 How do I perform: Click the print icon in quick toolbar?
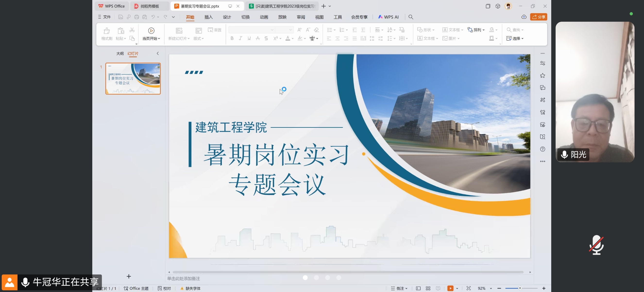point(136,17)
